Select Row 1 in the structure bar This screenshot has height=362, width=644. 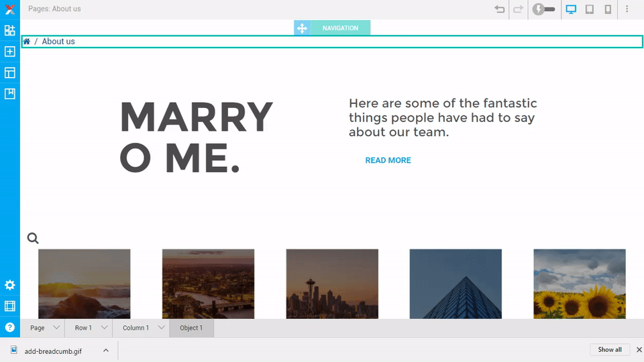[83, 328]
